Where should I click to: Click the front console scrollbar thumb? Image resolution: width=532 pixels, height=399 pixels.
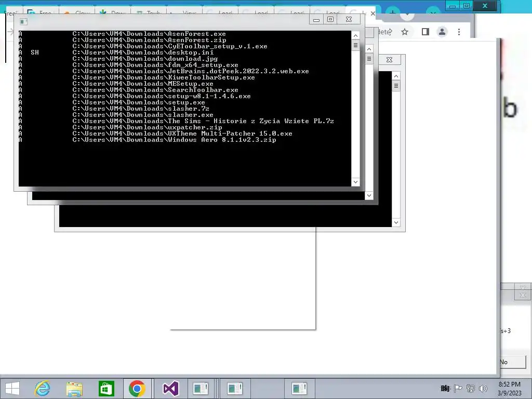point(355,46)
